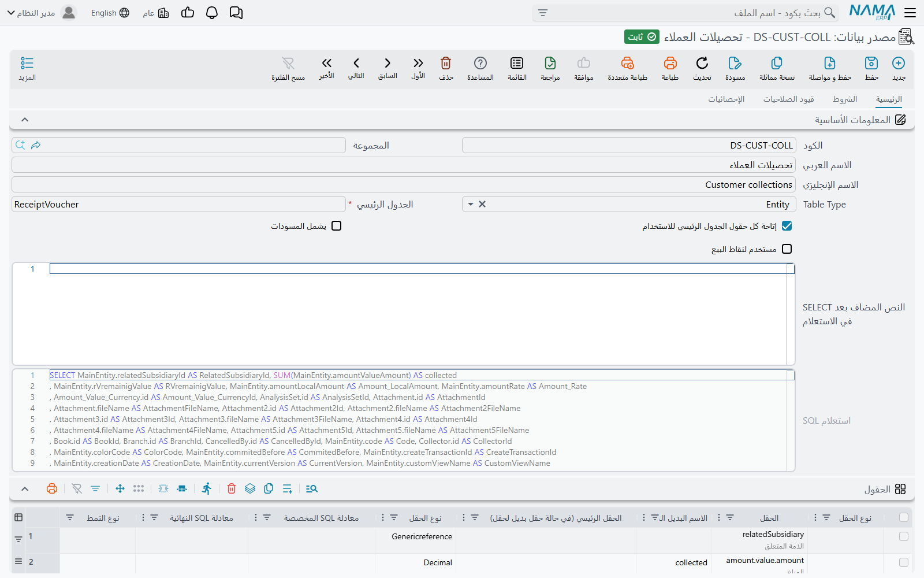Toggle مستخدم لنقاط البيع checkbox
The width and height of the screenshot is (924, 578).
(x=787, y=249)
